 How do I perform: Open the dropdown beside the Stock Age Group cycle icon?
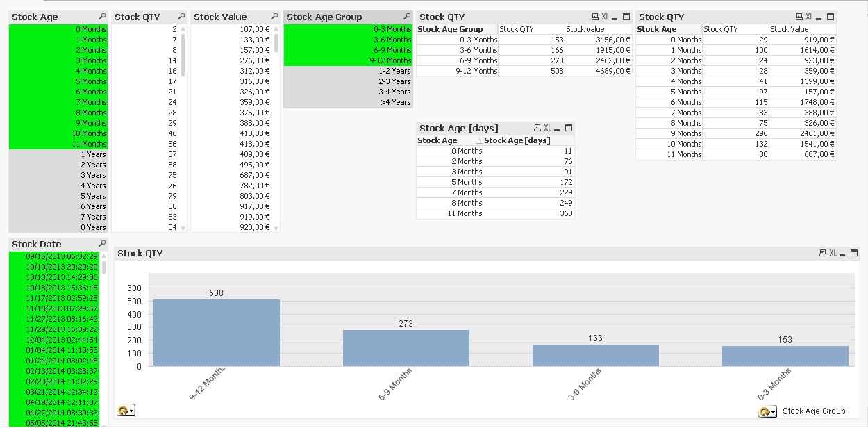pos(774,411)
